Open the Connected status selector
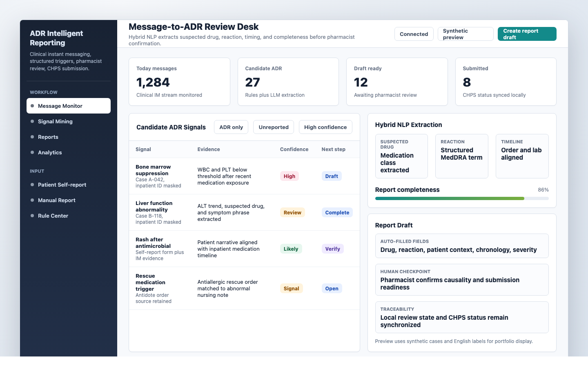 pos(414,34)
